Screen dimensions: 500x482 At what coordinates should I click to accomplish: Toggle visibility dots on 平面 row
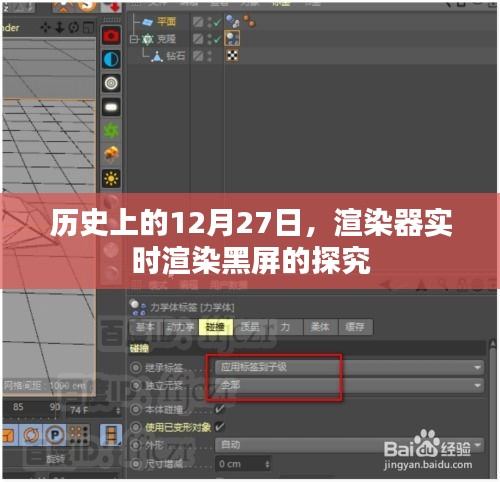pos(209,22)
